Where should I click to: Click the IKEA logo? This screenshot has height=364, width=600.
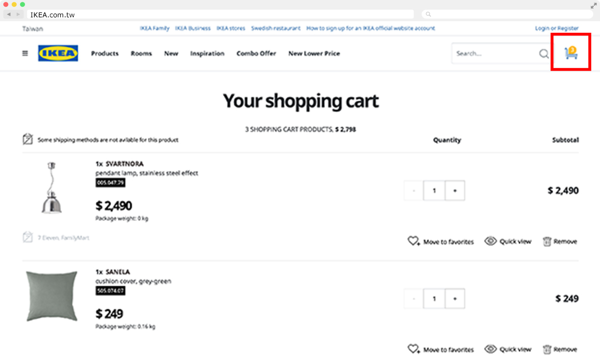58,53
